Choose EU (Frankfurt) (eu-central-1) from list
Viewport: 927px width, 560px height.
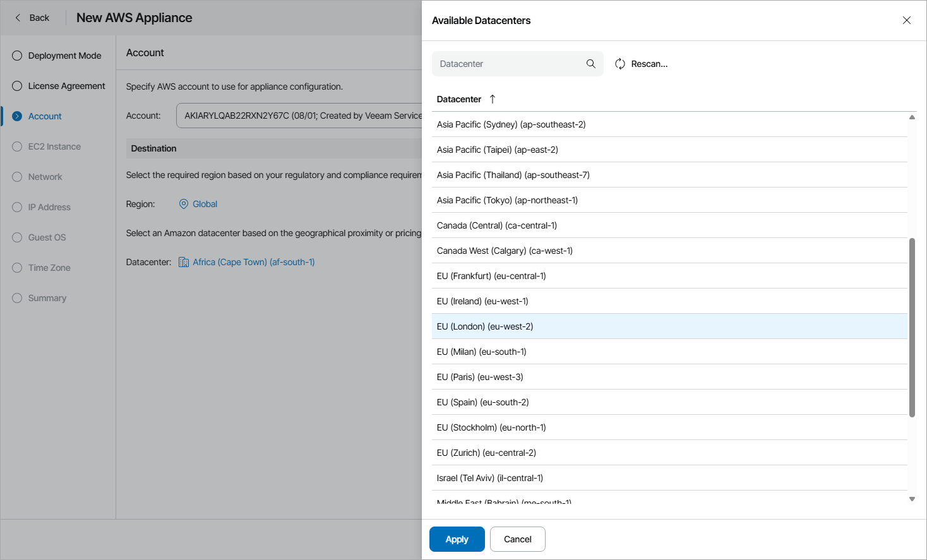[x=491, y=276]
